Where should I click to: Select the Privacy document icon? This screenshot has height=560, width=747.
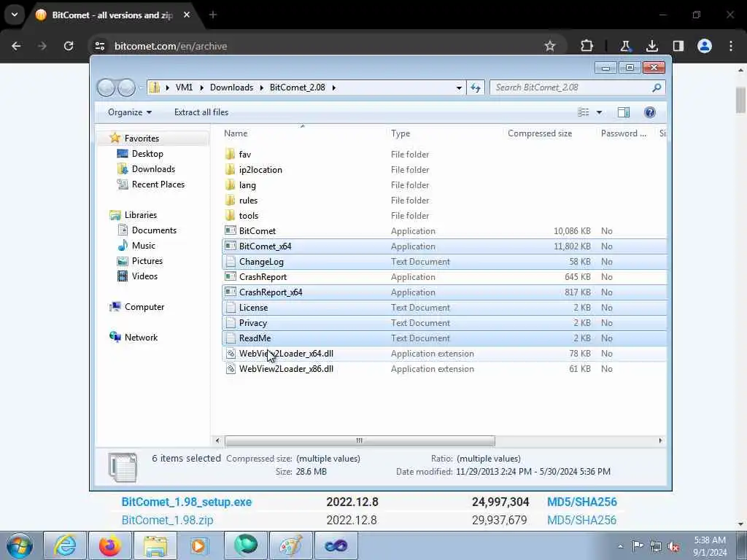point(231,323)
